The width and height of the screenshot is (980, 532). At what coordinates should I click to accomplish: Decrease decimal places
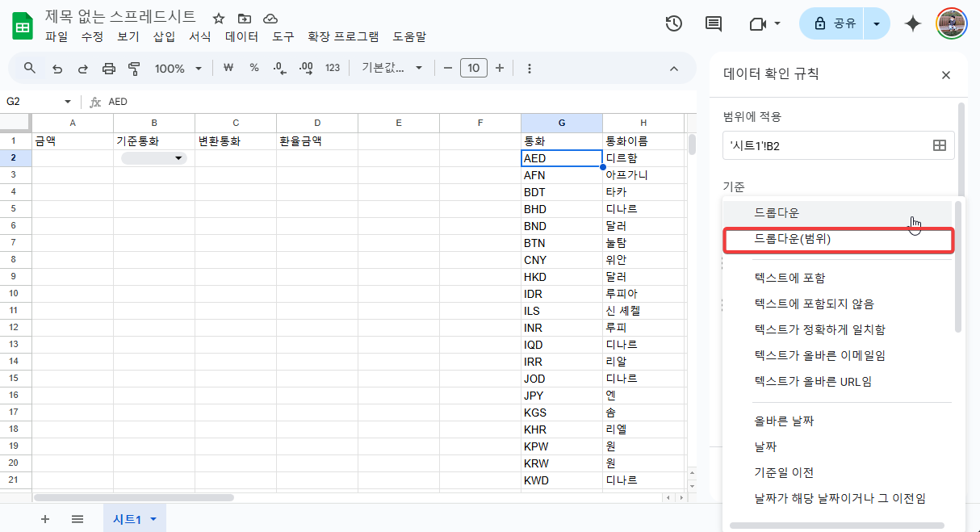(279, 68)
